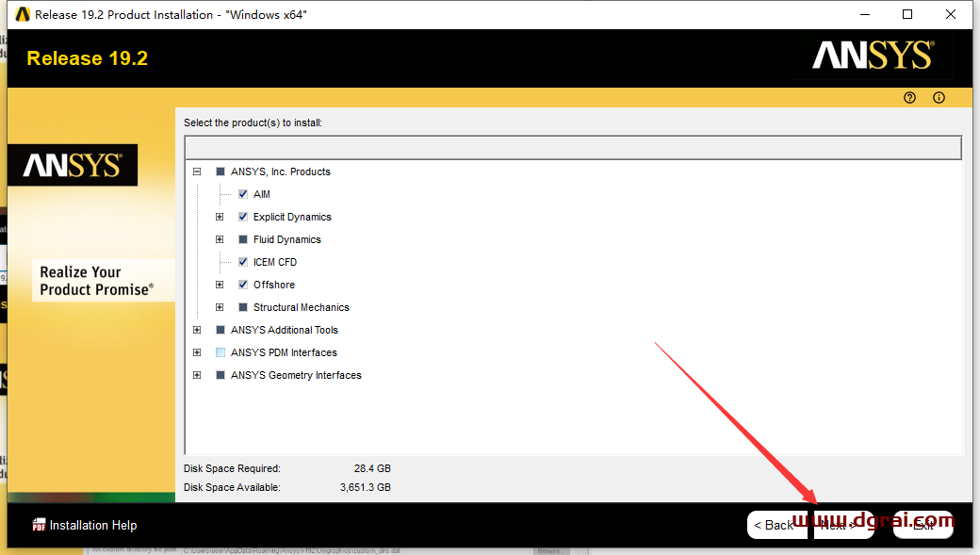Select the 'Explicit Dynamics' row label
Viewport: 980px width, 555px height.
coord(292,217)
